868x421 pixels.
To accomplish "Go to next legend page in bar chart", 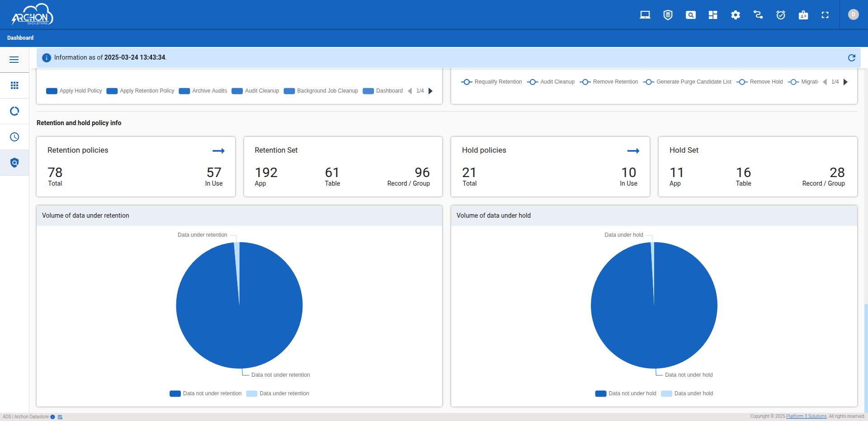I will coord(431,91).
